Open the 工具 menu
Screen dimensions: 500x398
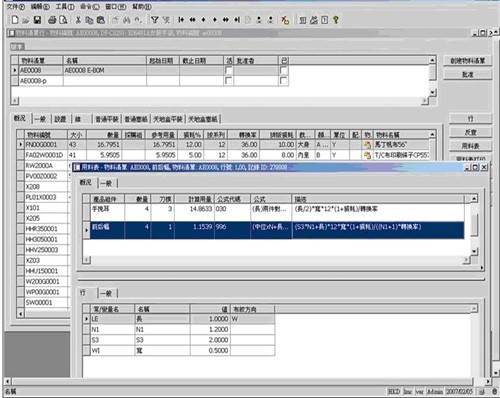point(65,7)
